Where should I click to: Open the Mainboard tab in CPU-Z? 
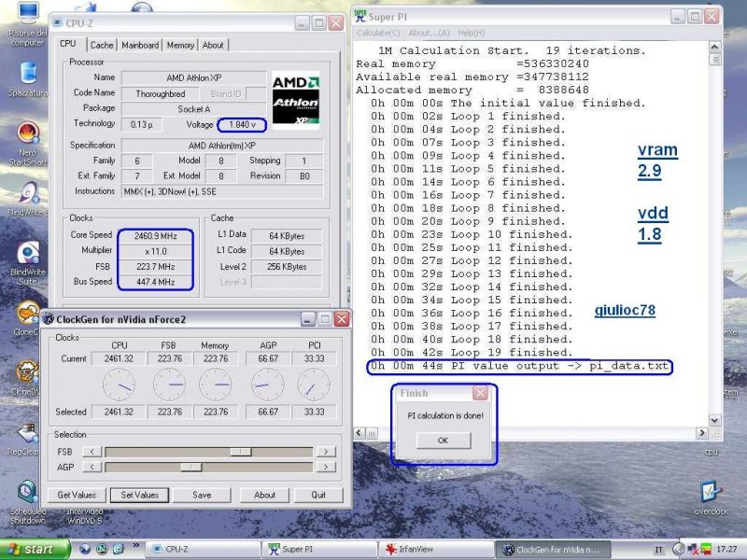click(x=140, y=45)
